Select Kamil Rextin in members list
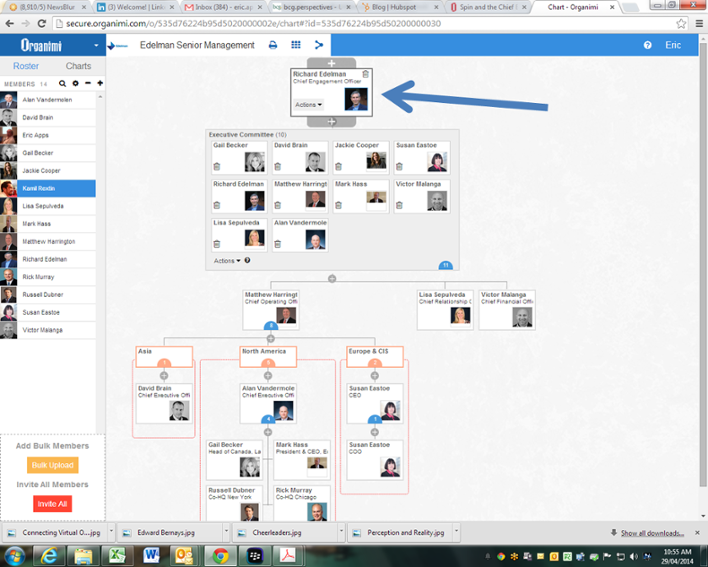708x567 pixels. [48, 188]
